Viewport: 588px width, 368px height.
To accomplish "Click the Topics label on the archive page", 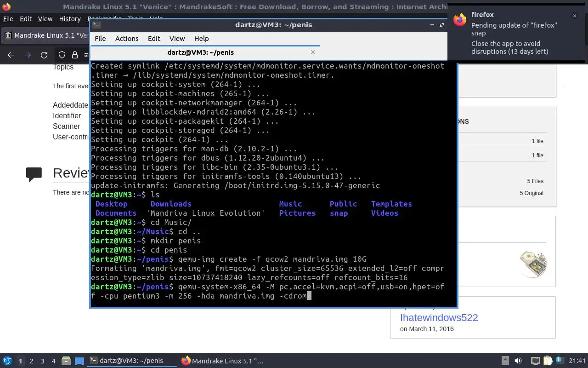I will 63,67.
